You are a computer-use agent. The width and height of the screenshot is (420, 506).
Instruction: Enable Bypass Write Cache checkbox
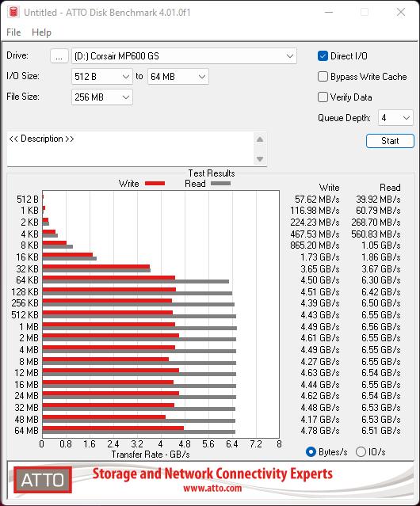click(x=323, y=77)
